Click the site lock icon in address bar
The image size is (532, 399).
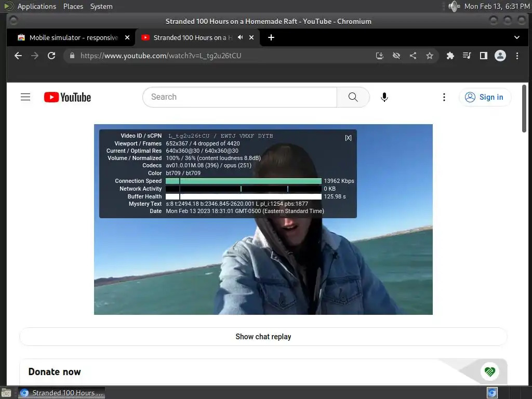[72, 56]
